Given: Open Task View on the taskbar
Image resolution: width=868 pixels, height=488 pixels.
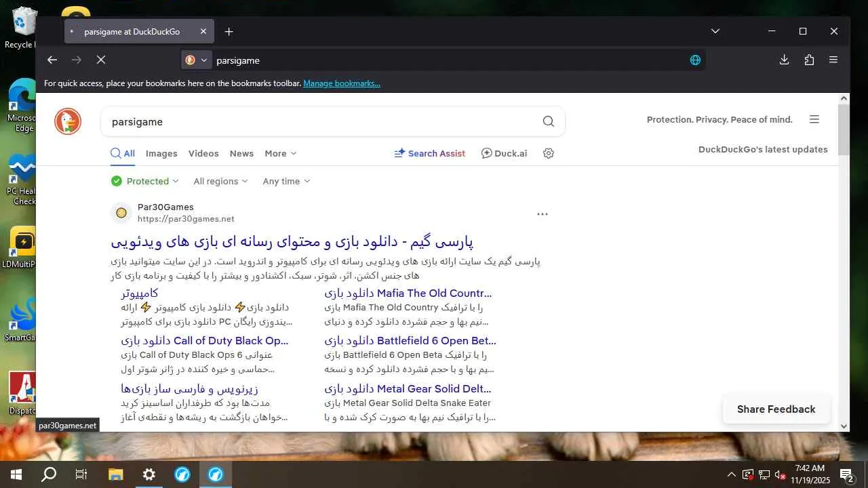Looking at the screenshot, I should (81, 474).
